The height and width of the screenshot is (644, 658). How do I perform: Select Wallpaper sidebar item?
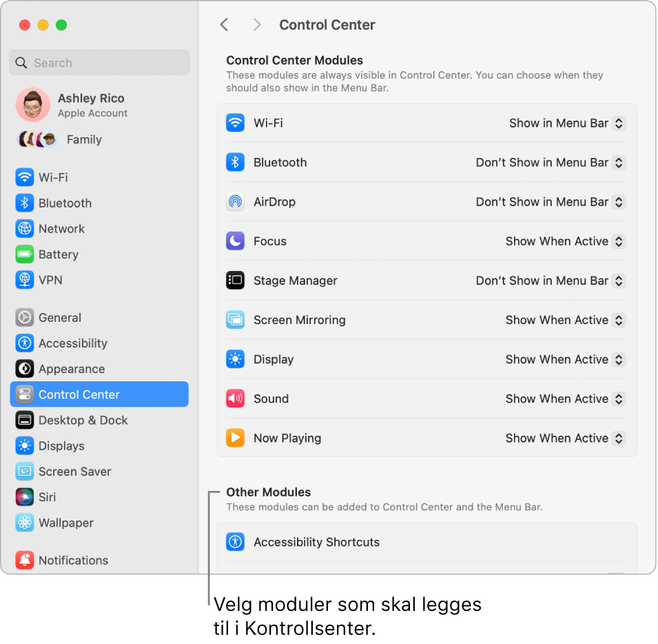(99, 522)
